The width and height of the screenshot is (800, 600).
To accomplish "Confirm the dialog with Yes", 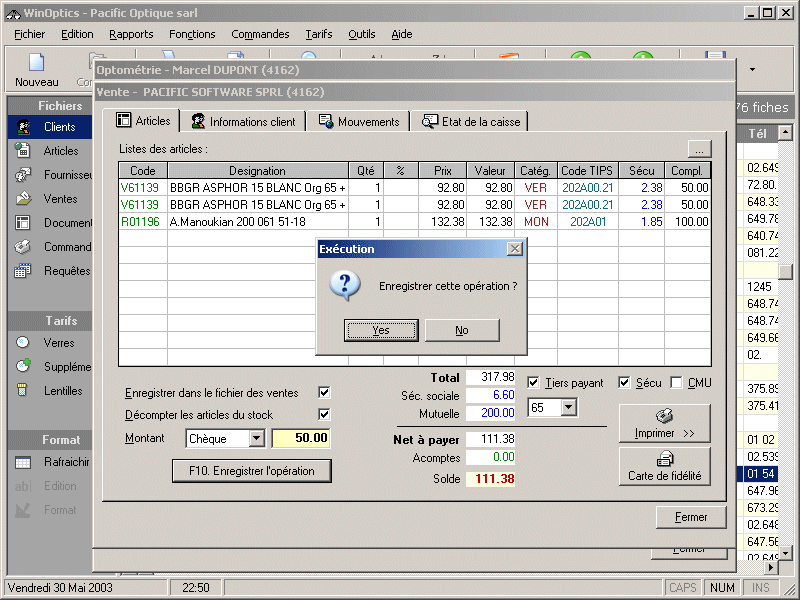I will point(381,330).
